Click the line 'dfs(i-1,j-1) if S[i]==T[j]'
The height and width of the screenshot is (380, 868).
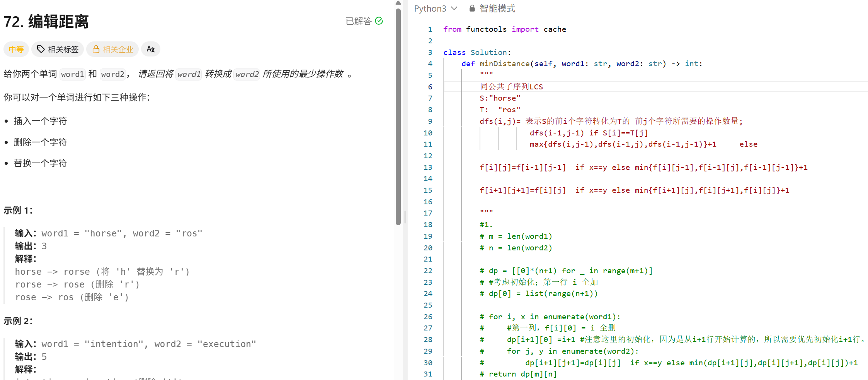tap(589, 133)
